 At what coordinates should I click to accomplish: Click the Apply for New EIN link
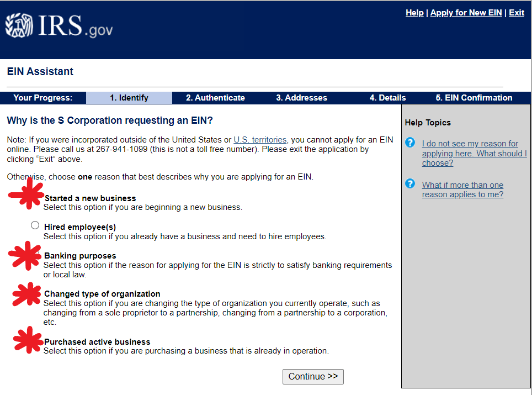click(466, 13)
